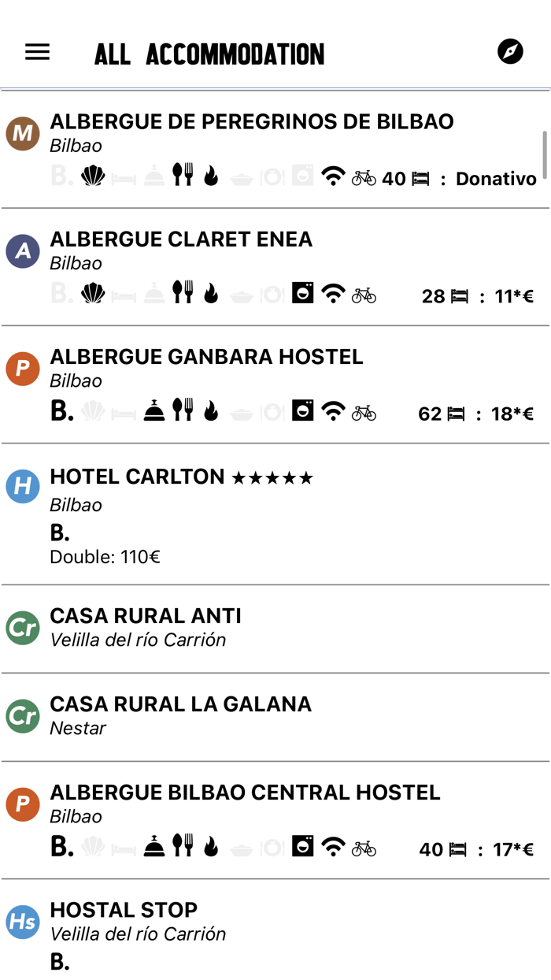Open the hamburger menu
The width and height of the screenshot is (551, 980).
pyautogui.click(x=37, y=52)
